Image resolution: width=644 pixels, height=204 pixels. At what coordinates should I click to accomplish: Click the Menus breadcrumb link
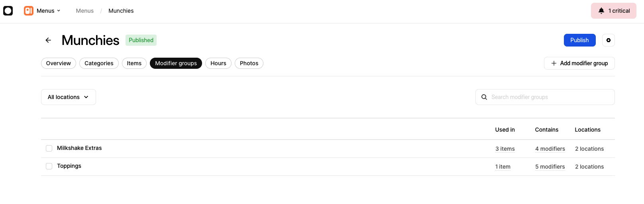(85, 11)
